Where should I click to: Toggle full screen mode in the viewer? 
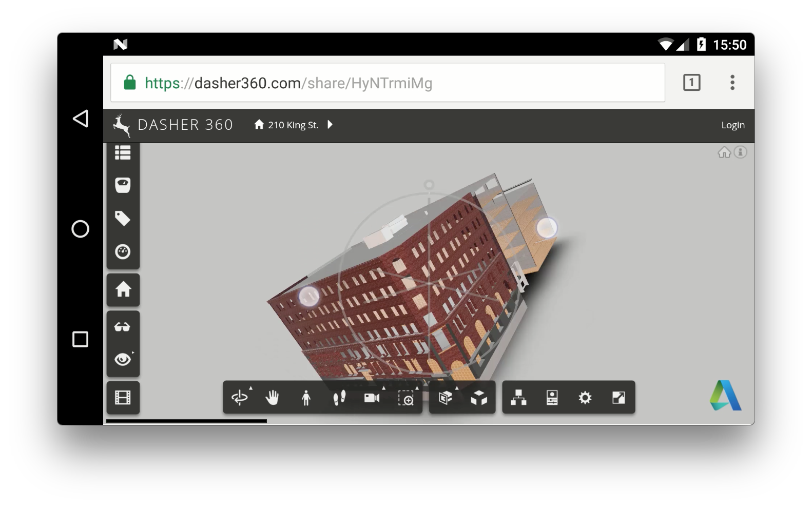(618, 398)
